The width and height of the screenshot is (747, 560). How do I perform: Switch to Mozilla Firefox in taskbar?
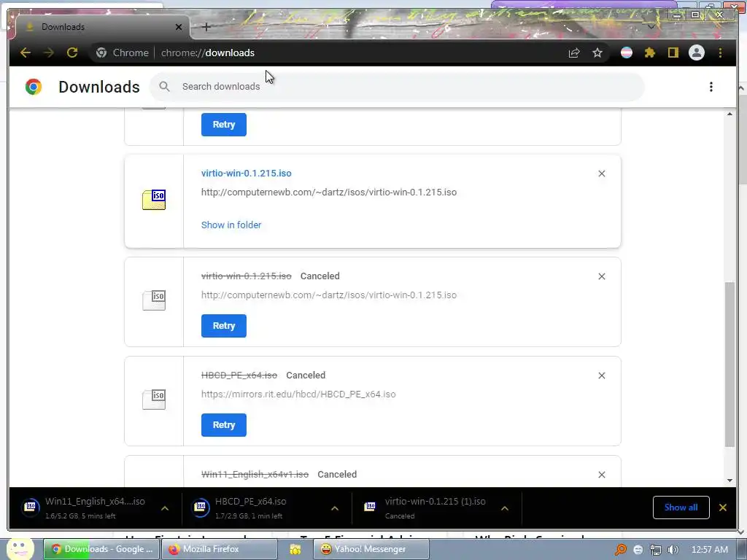pos(220,549)
